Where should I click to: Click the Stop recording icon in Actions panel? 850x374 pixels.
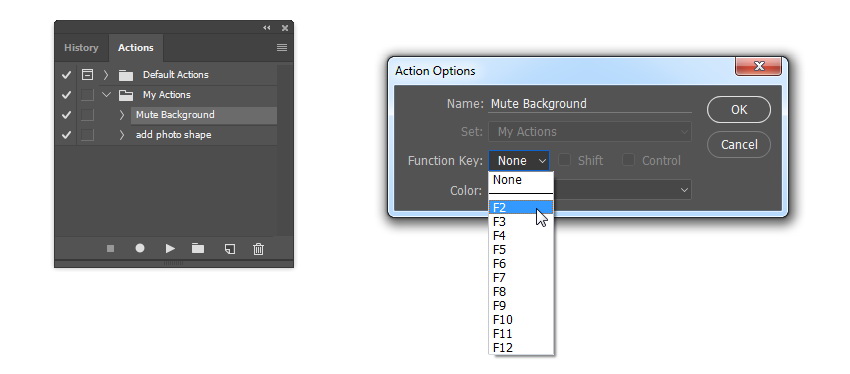coord(111,249)
